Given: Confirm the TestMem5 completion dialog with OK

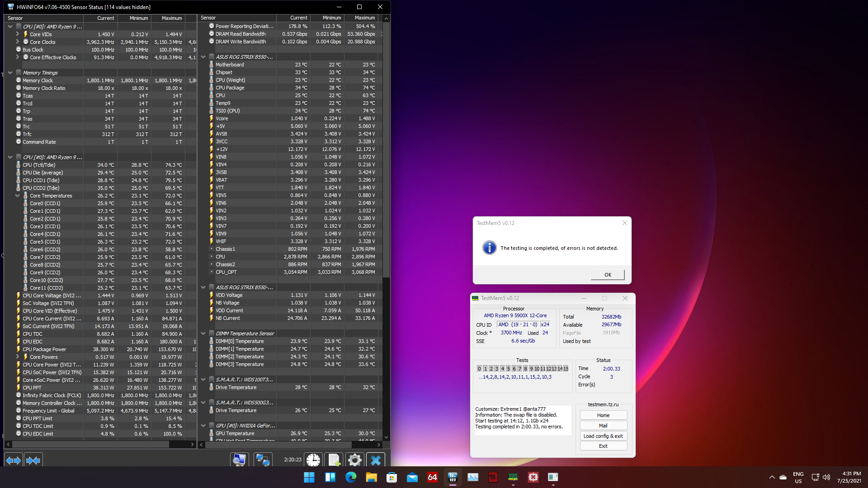Looking at the screenshot, I should [608, 275].
